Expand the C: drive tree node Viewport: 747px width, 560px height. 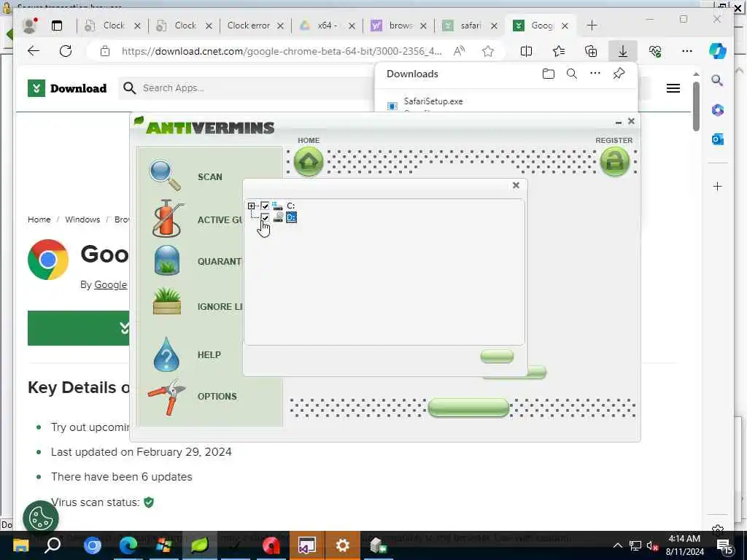pos(251,206)
